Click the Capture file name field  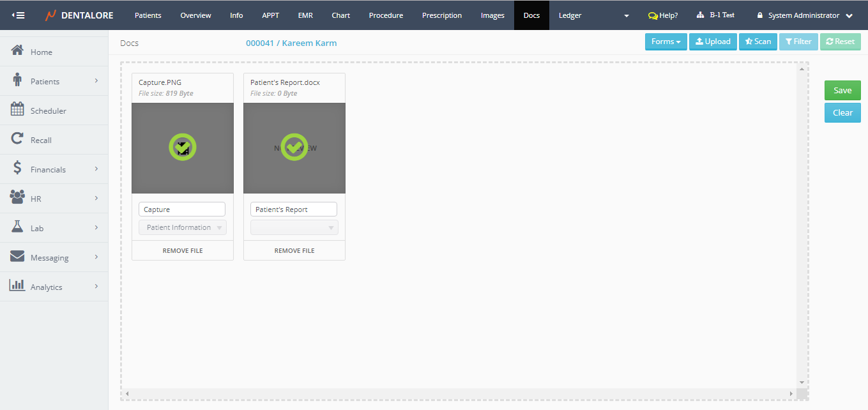click(182, 209)
